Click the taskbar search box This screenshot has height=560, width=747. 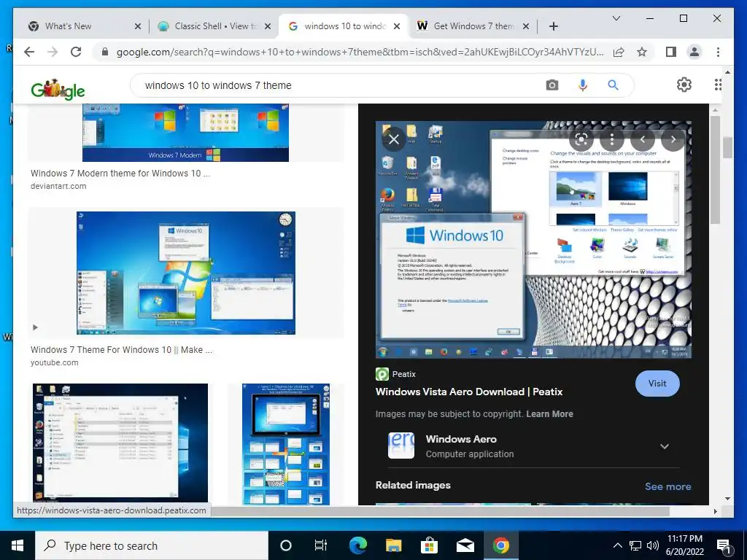click(152, 545)
